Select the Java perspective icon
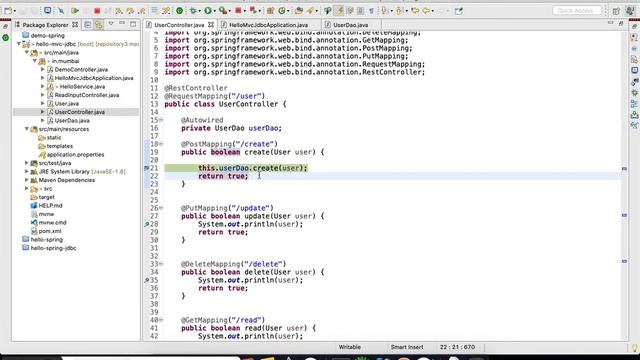This screenshot has width=640, height=360. (630, 11)
